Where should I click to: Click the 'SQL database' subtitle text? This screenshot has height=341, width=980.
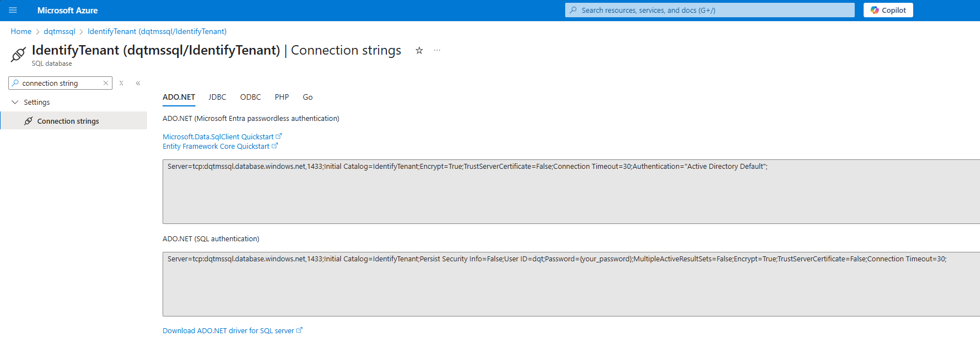pyautogui.click(x=52, y=64)
